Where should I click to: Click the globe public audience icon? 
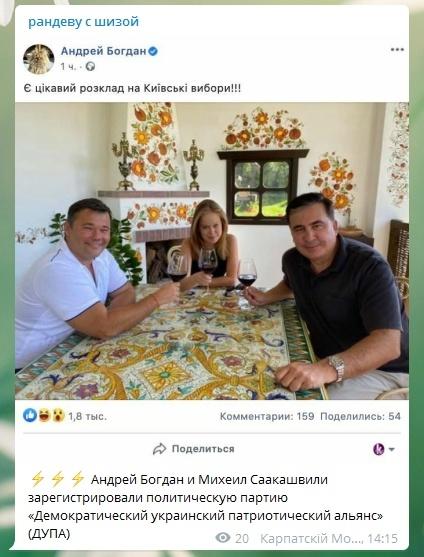(90, 66)
